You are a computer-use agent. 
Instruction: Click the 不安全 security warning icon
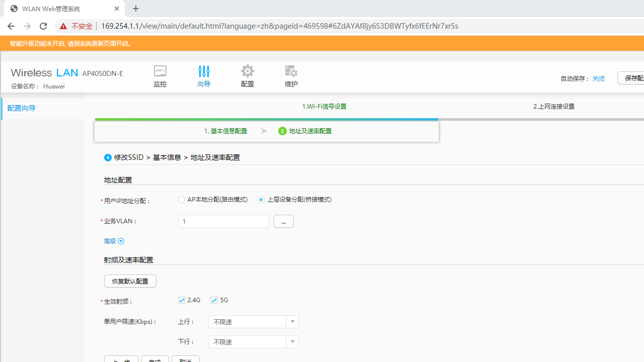(x=63, y=26)
